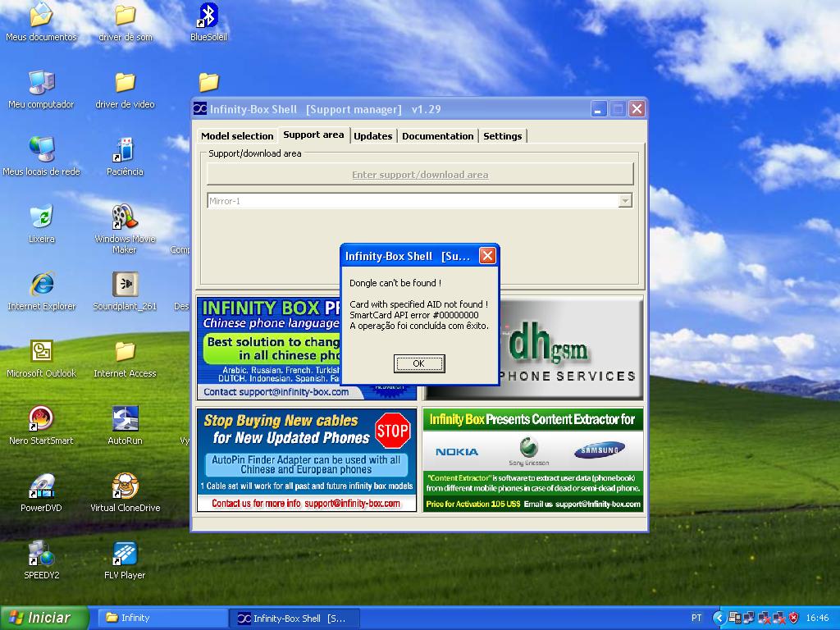Launch the SPEEDY2 connection shortcut

[x=41, y=560]
